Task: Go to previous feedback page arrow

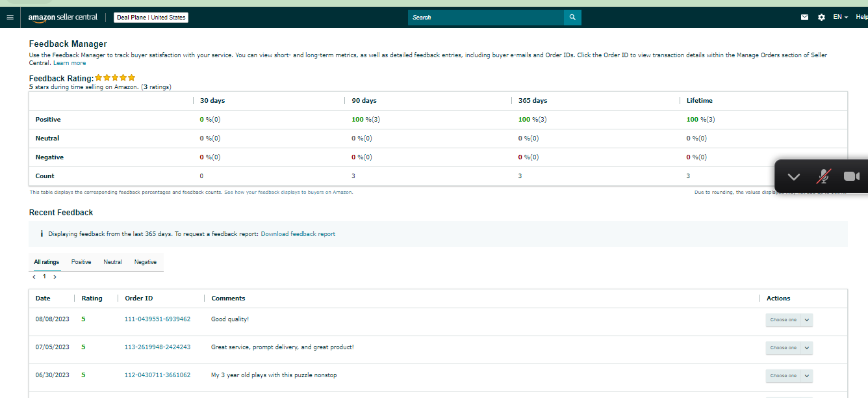Action: (34, 277)
